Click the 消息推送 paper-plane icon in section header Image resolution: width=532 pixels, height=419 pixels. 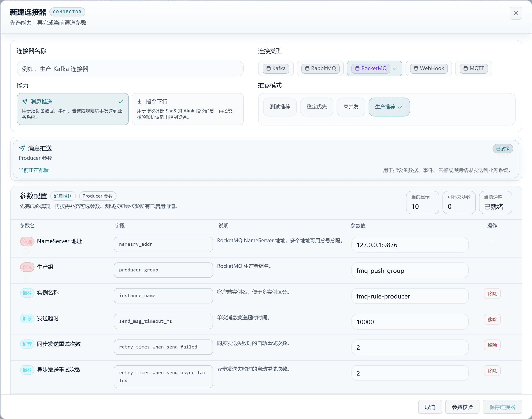tap(22, 148)
